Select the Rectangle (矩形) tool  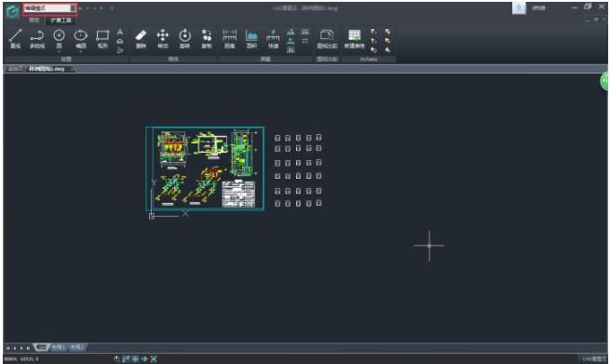point(102,38)
